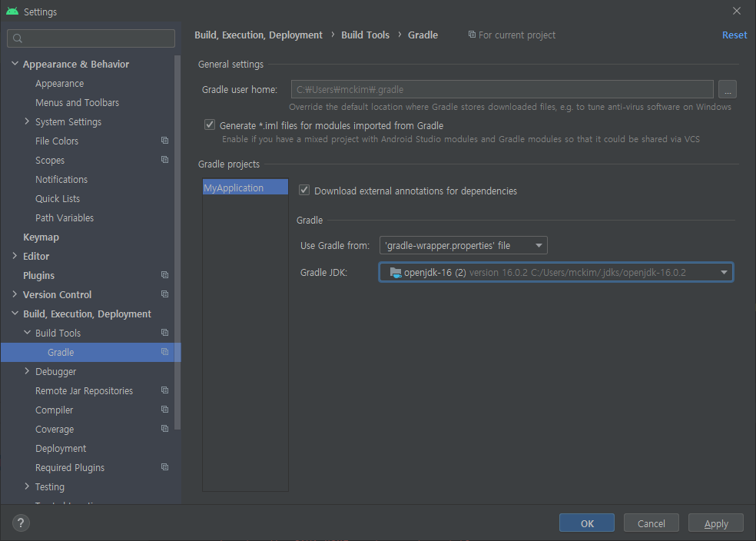756x541 pixels.
Task: Open Remote Jar Repositories page
Action: 84,390
